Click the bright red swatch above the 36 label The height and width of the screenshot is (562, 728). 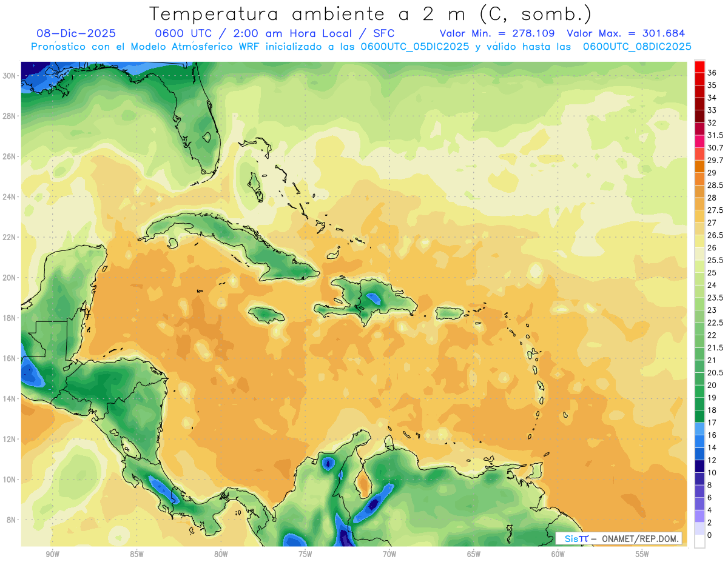tap(699, 67)
